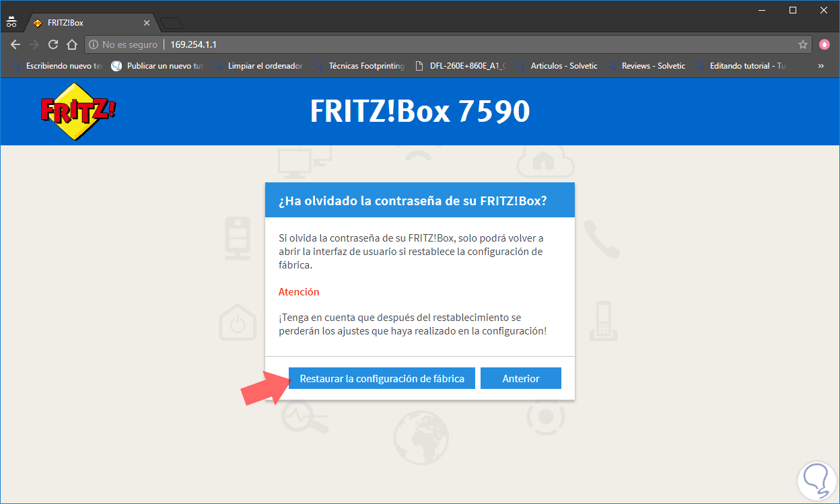Viewport: 840px width, 504px height.
Task: Select the FRITZ!Box browser tab
Action: point(92,23)
